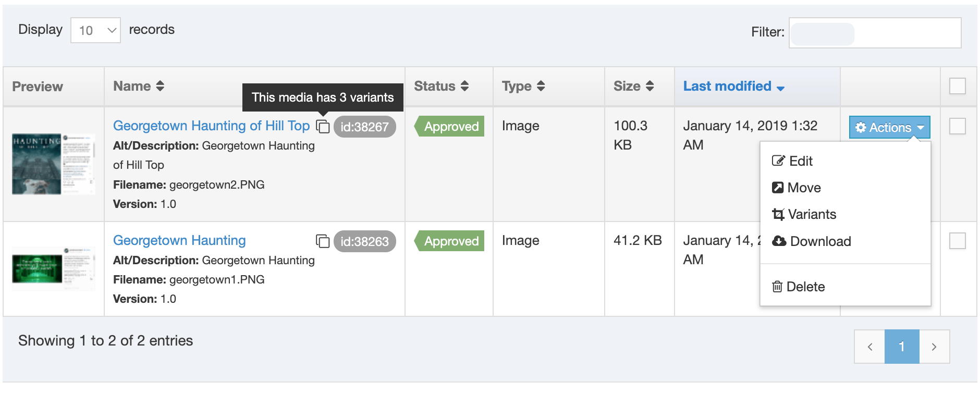Screen dimensions: 980x419
Task: Open the Georgetown Haunting of Hill Top link
Action: pyautogui.click(x=211, y=126)
